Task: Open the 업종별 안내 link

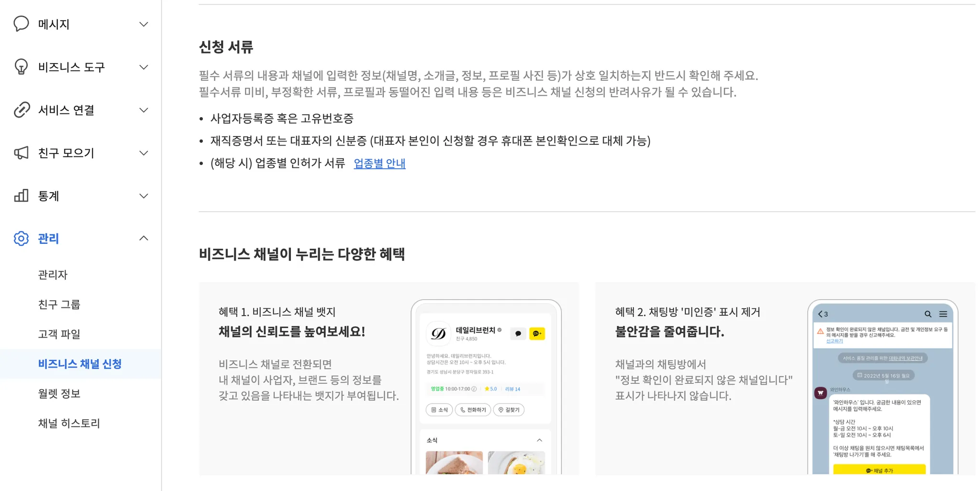Action: (x=379, y=164)
